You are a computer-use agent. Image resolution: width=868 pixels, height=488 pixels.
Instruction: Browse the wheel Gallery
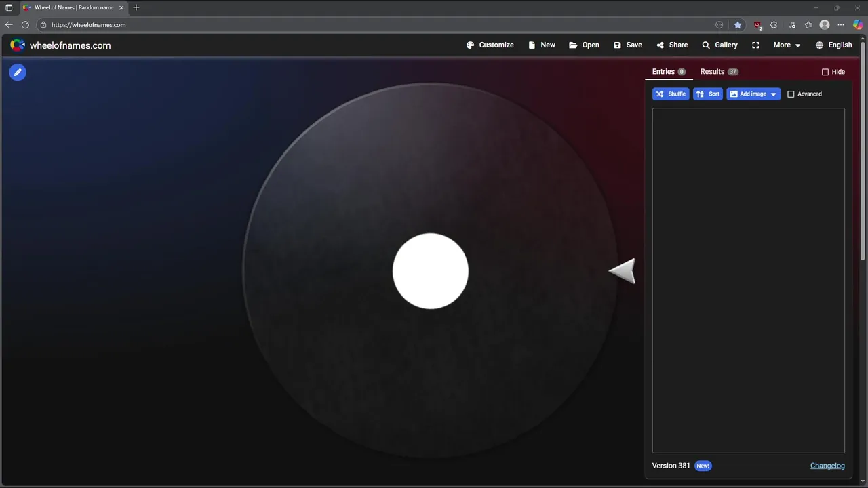[719, 45]
